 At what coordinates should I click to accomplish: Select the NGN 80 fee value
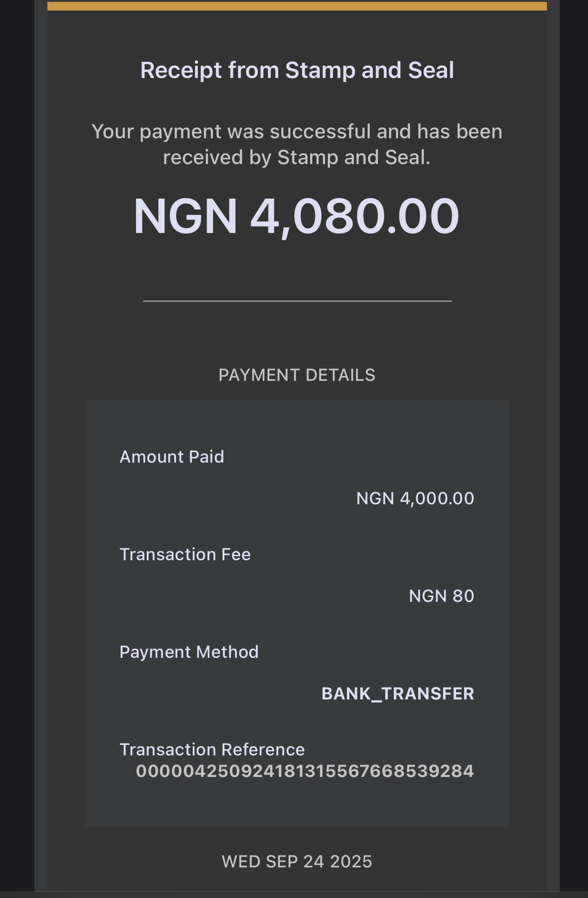(x=441, y=596)
